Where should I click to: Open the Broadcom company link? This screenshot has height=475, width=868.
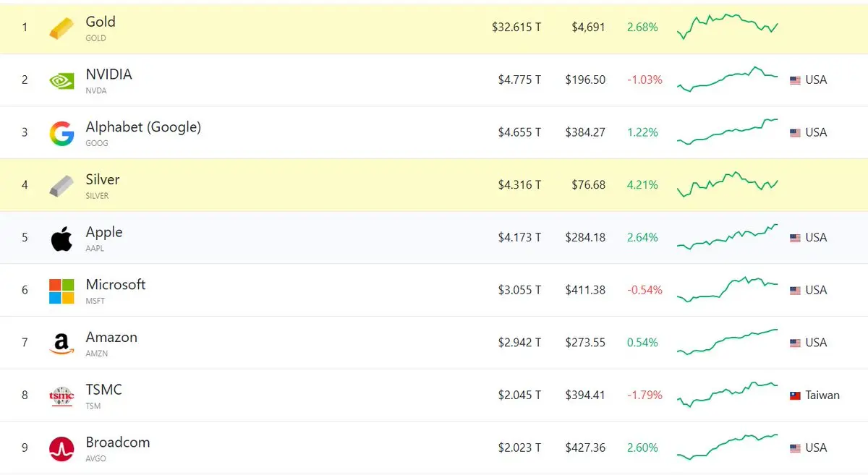118,442
